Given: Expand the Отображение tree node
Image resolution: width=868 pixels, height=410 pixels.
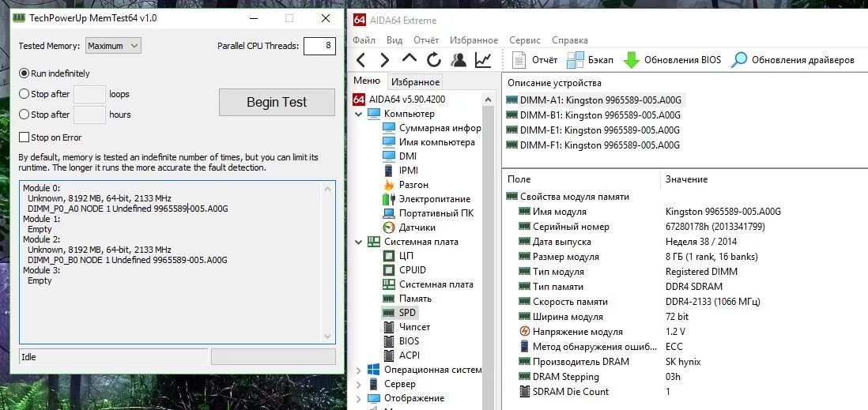Looking at the screenshot, I should [x=358, y=398].
